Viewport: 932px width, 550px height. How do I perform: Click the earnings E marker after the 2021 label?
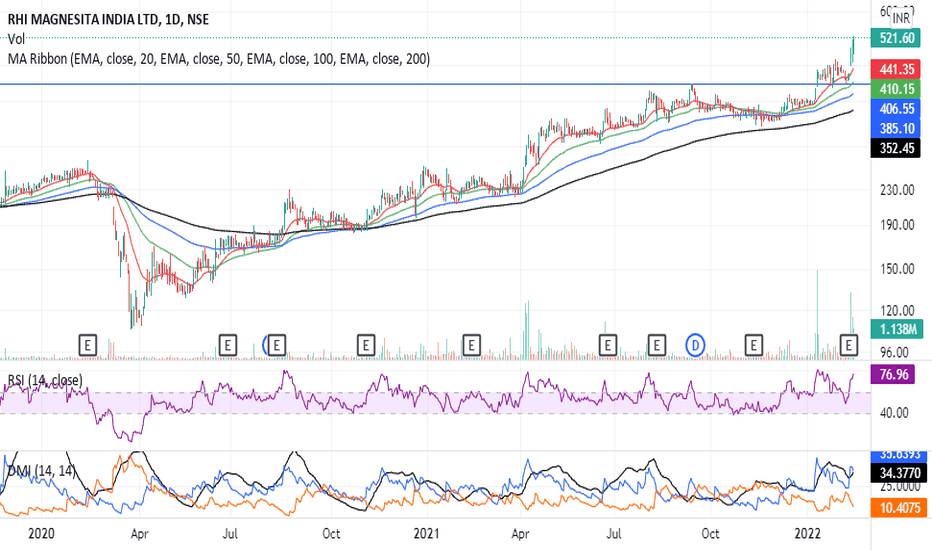pos(471,345)
